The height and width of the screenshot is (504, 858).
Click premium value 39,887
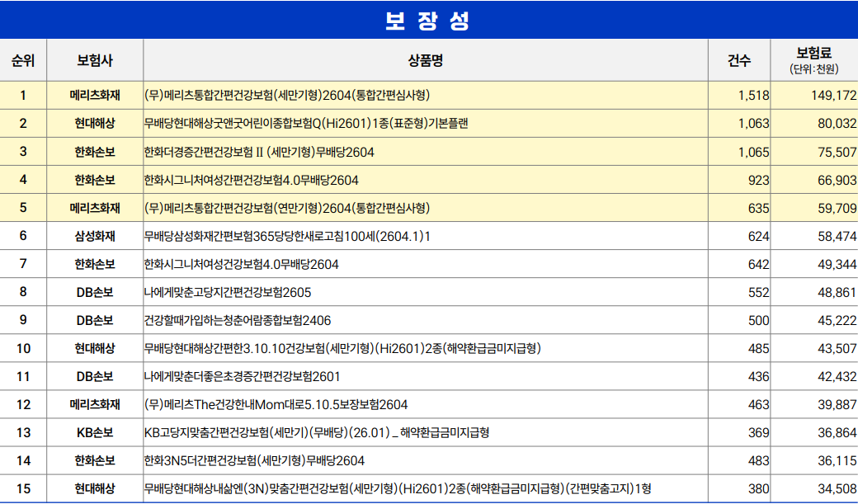(837, 405)
